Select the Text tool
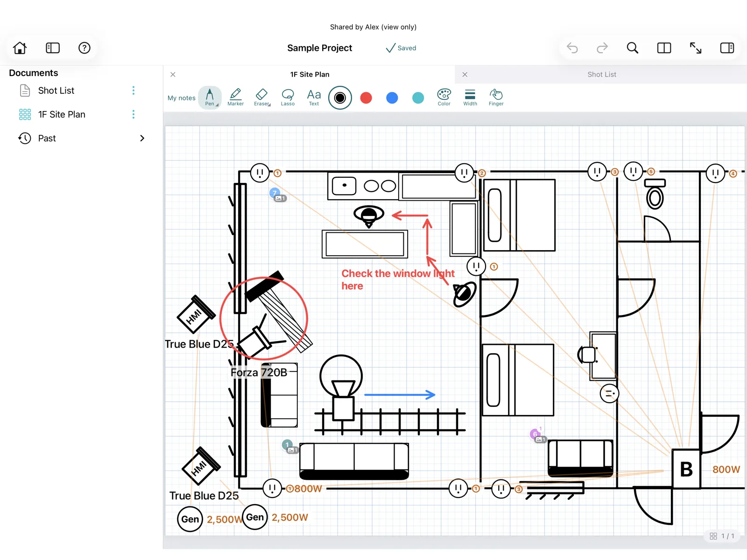This screenshot has width=747, height=560. click(314, 98)
